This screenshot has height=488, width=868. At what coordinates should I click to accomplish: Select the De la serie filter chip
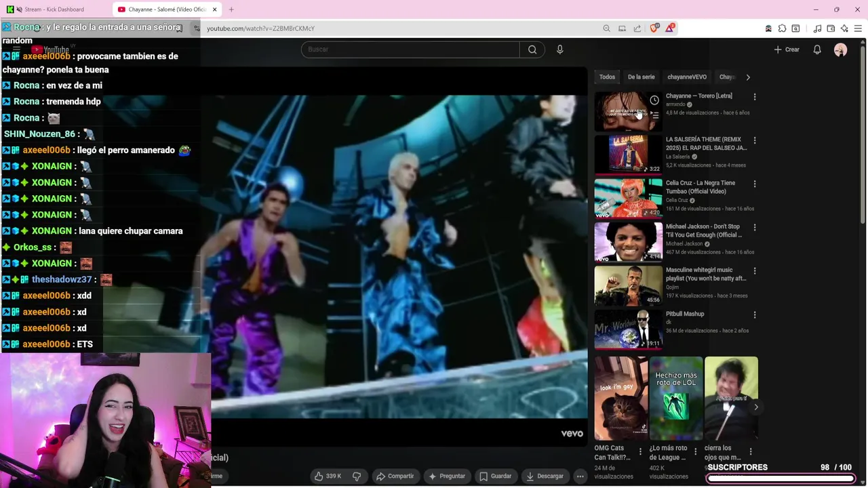click(641, 77)
